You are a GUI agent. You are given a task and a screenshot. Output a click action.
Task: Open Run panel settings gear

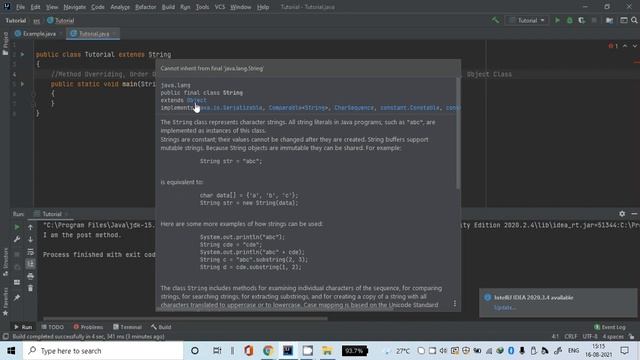622,213
